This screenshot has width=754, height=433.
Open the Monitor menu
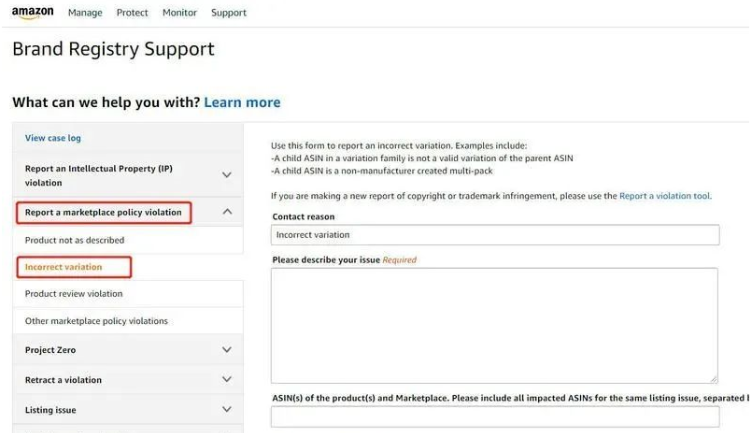[180, 13]
